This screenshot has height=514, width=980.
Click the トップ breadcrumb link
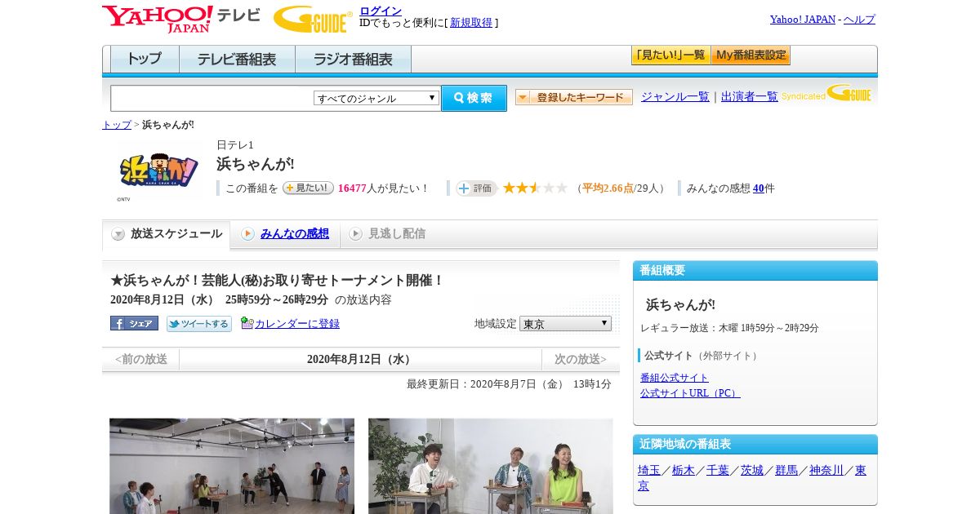pos(117,125)
